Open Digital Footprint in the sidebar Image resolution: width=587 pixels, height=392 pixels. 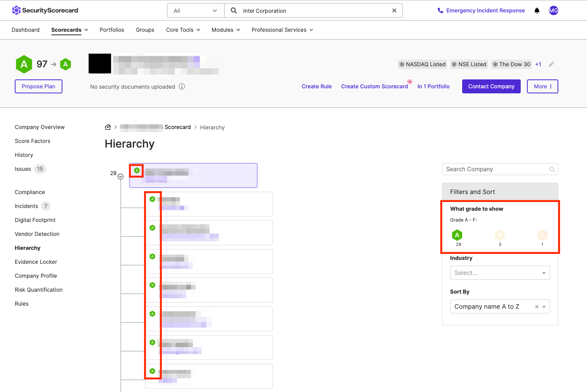click(x=35, y=220)
